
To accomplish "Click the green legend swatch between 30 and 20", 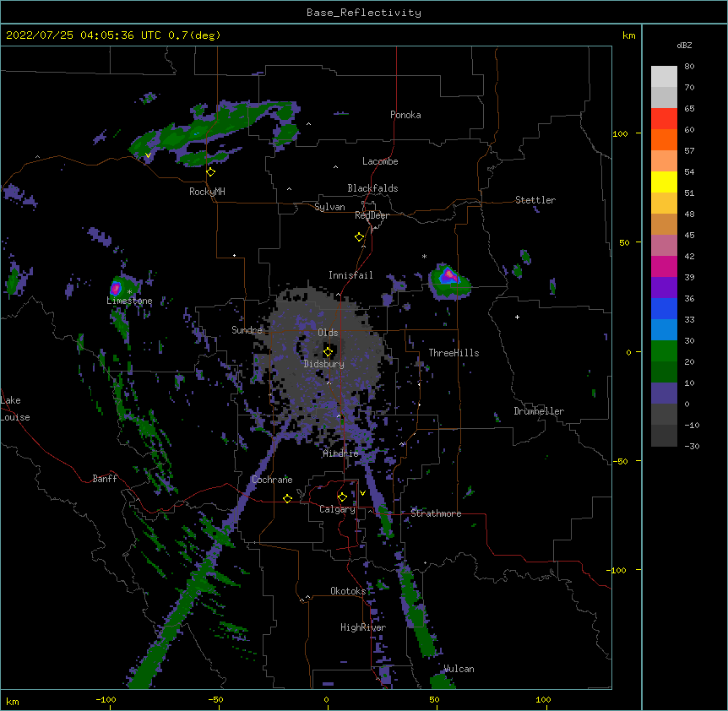I will pos(664,351).
